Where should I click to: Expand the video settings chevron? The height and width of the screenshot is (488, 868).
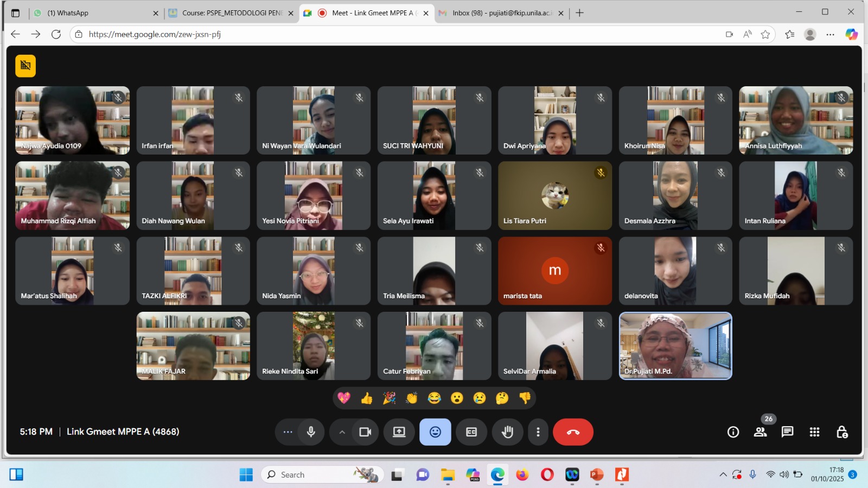click(342, 432)
